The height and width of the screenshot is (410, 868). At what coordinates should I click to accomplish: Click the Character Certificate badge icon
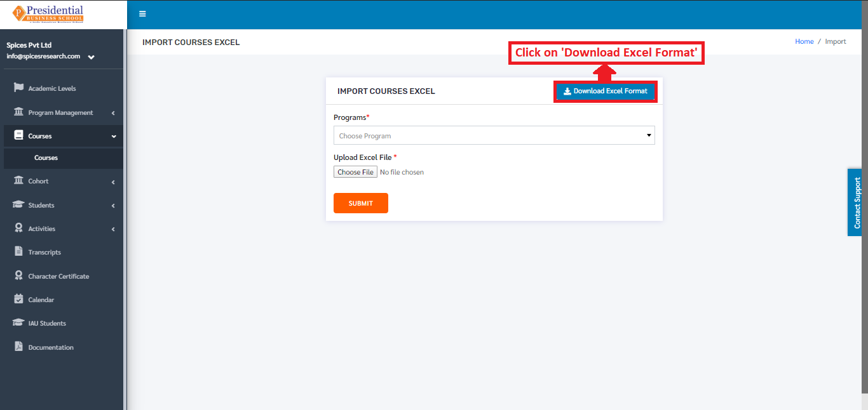(18, 276)
